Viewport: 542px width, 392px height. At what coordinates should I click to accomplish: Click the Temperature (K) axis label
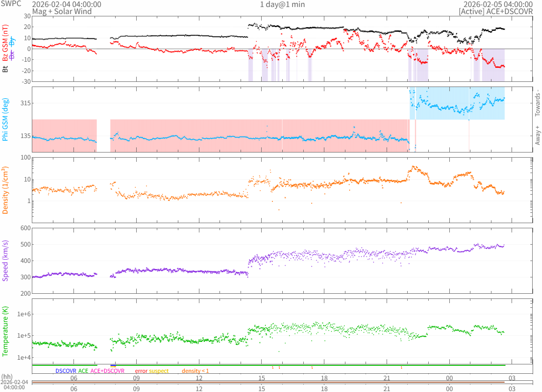(5, 331)
